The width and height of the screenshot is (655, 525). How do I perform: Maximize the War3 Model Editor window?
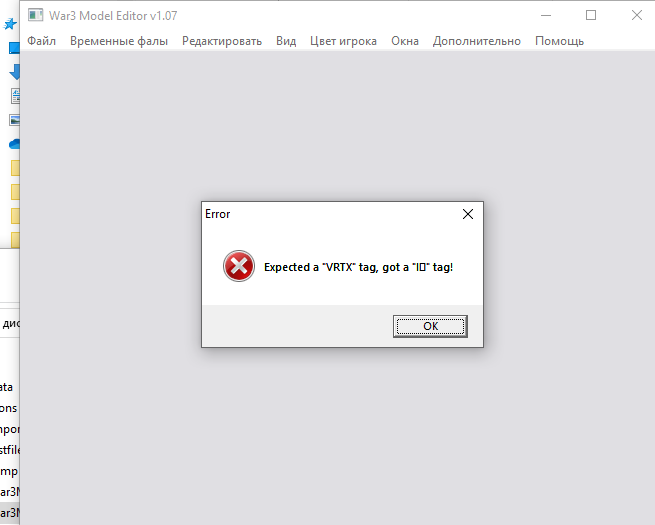(591, 15)
